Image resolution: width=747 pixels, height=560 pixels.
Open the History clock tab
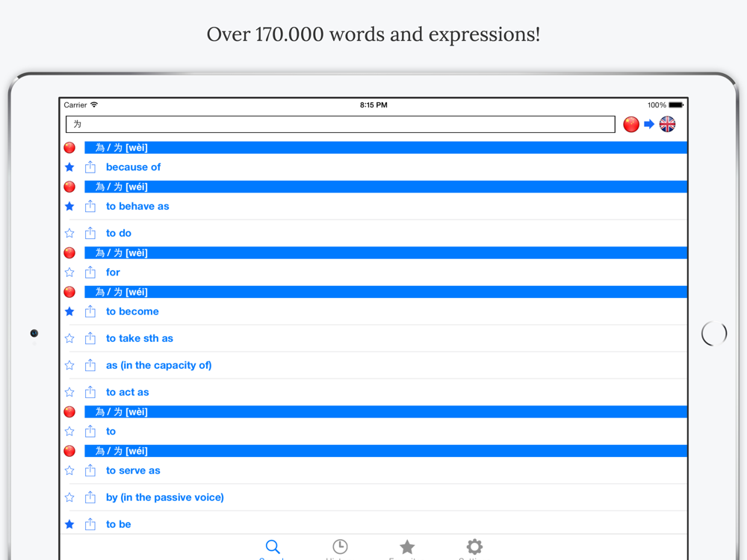pyautogui.click(x=340, y=547)
